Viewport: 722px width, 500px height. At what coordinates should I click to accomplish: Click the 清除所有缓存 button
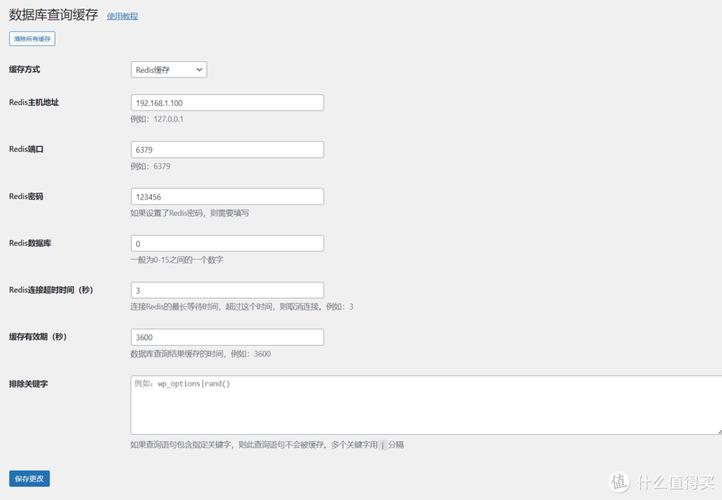[32, 39]
